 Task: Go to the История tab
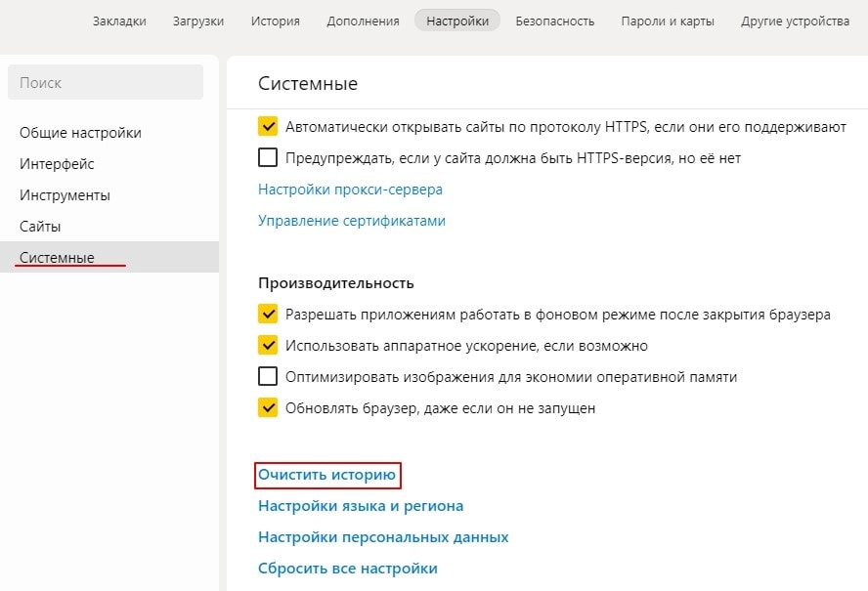pyautogui.click(x=275, y=21)
